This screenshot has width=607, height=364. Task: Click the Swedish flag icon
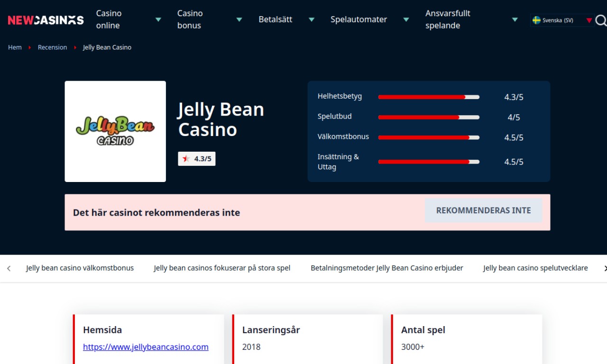[537, 20]
